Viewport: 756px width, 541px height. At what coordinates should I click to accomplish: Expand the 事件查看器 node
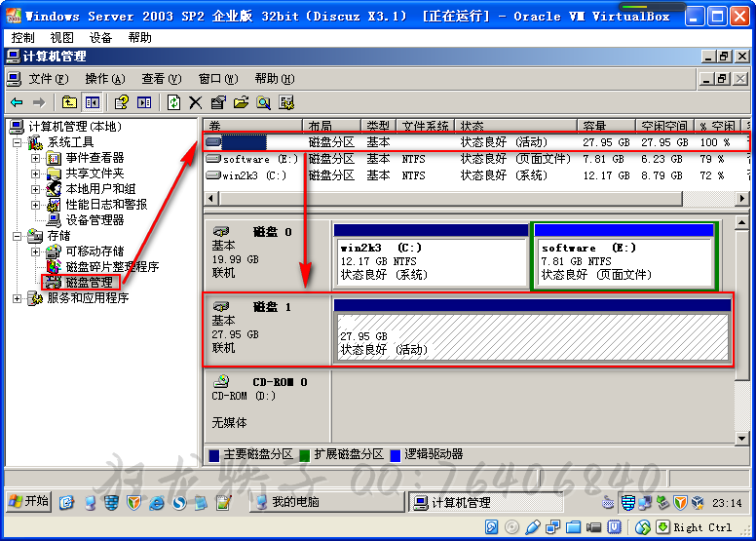click(35, 158)
